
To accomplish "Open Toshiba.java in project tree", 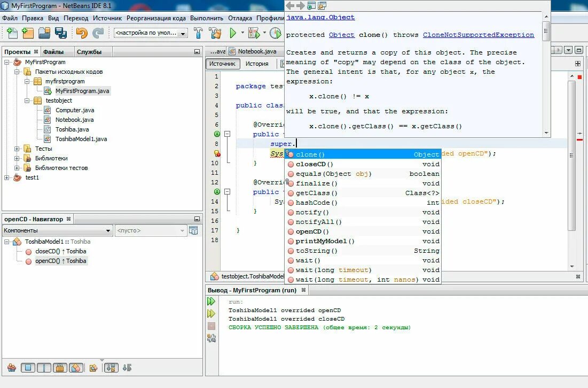I will (72, 129).
